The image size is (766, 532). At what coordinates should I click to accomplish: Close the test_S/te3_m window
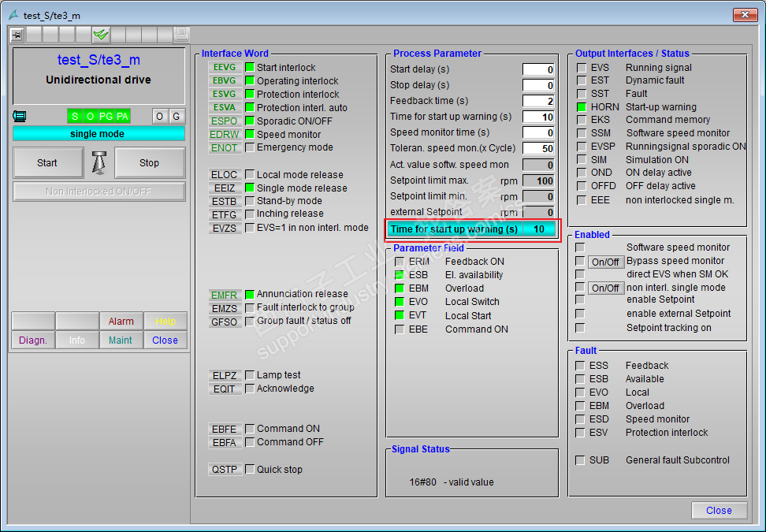(745, 15)
